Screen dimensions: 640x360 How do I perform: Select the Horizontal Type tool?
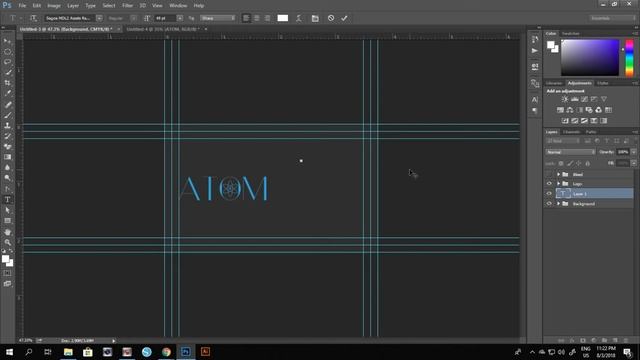point(7,200)
